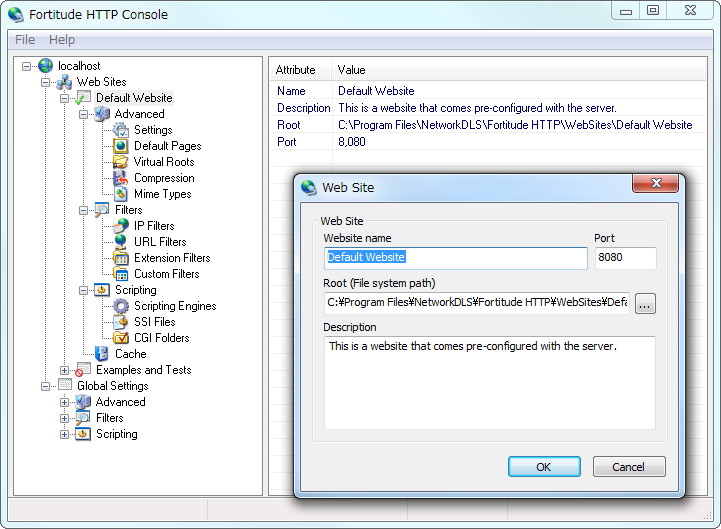Click the Default Website checkmark icon
The image size is (721, 529).
pos(83,98)
